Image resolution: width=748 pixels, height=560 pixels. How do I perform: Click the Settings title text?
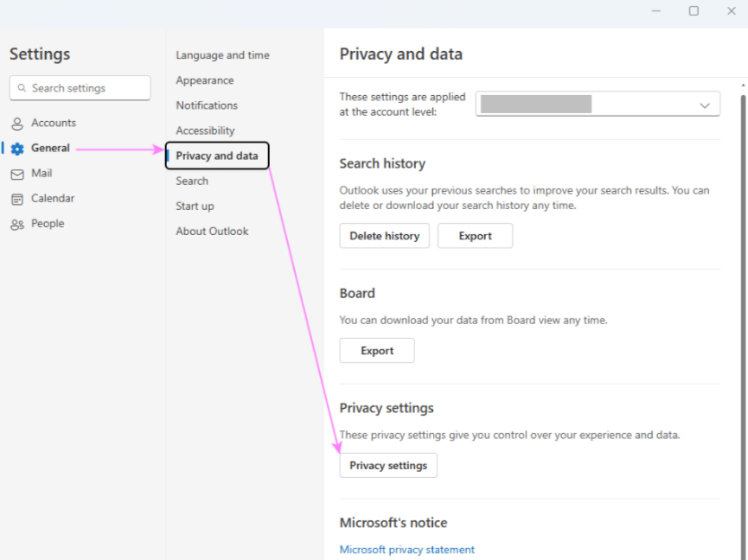(x=40, y=54)
